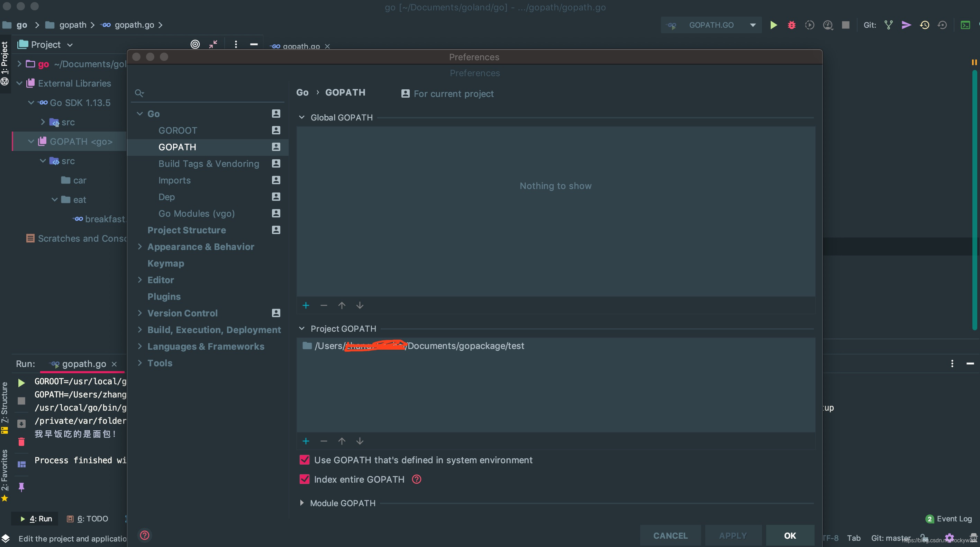Image resolution: width=980 pixels, height=547 pixels.
Task: Expand Appearance & Behavior settings group
Action: tap(139, 246)
